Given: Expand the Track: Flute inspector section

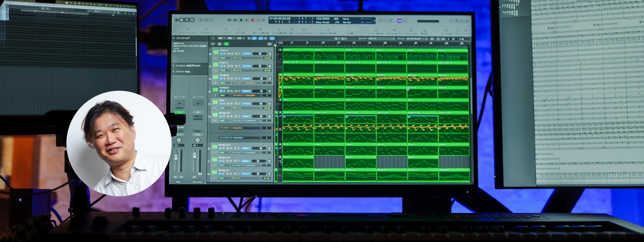Looking at the screenshot, I should point(174,71).
